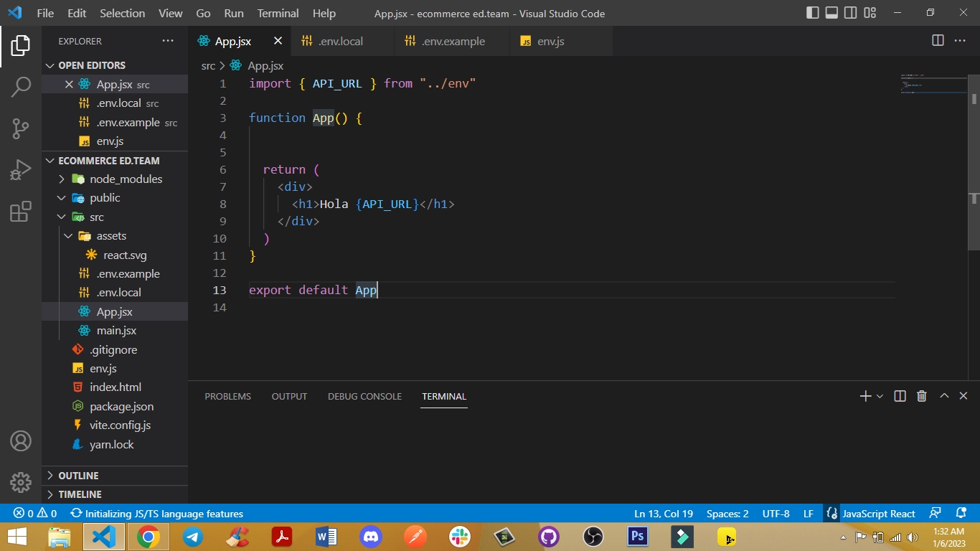Open Google Chrome from the taskbar
The image size is (980, 551).
(x=149, y=537)
